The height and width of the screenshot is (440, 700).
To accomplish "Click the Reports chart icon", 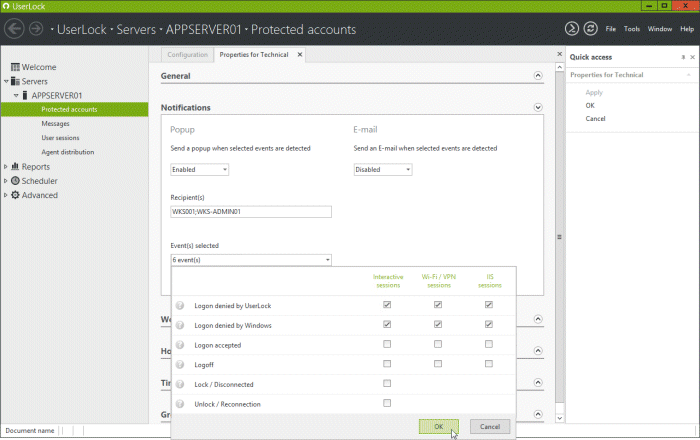I will [x=15, y=166].
